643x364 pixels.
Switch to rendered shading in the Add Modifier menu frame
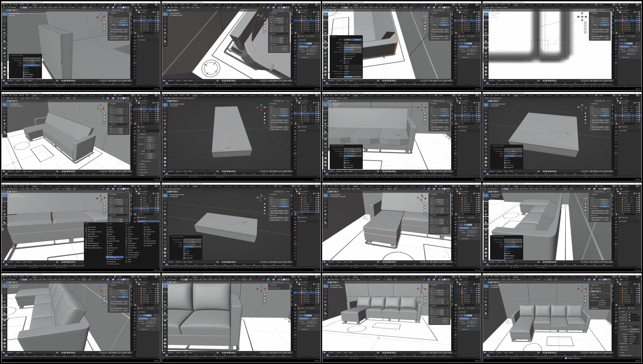128,189
